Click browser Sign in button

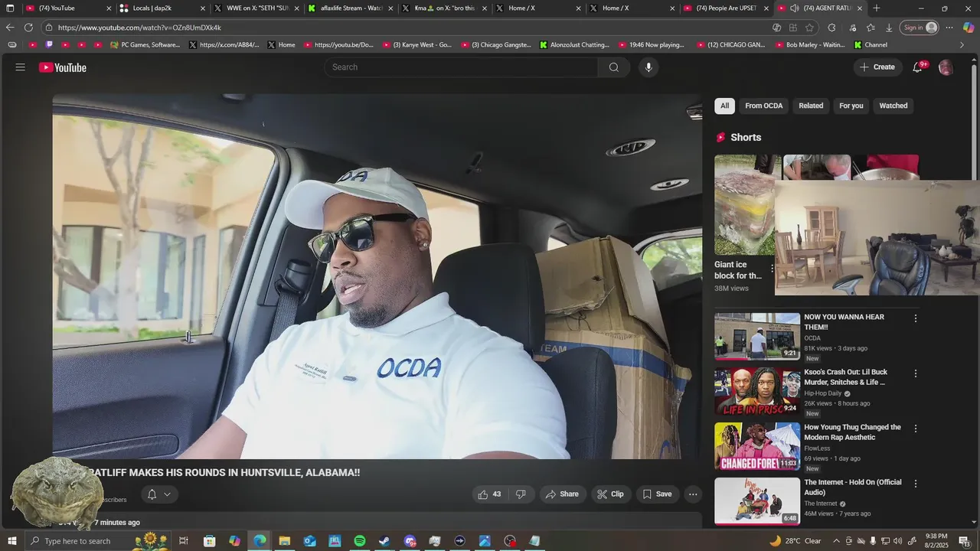pos(920,28)
